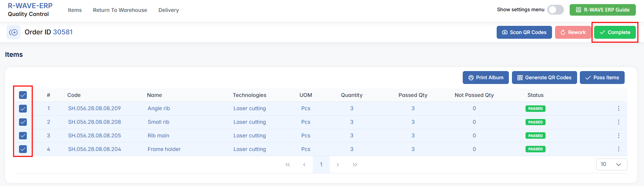The height and width of the screenshot is (186, 644).
Task: Click the green Complete button
Action: click(x=615, y=32)
